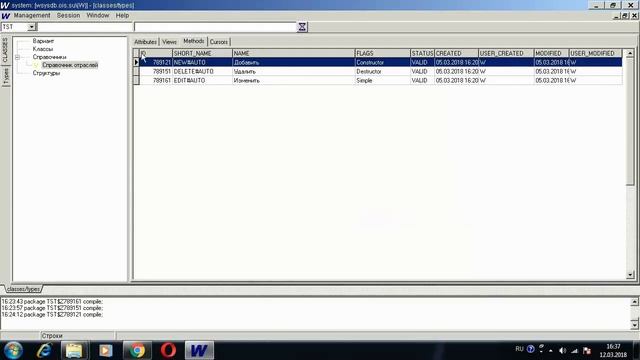The height and width of the screenshot is (360, 640).
Task: Switch to Google Chrome on the taskbar
Action: [137, 350]
